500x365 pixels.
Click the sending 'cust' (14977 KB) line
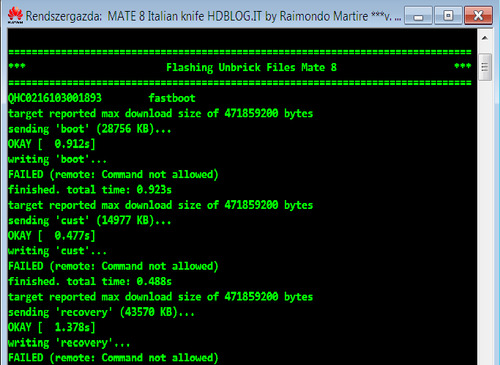click(x=90, y=220)
